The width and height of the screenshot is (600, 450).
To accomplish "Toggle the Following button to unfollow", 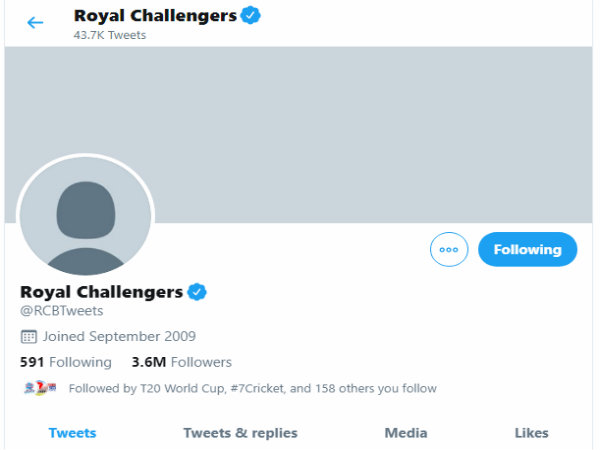I will [x=527, y=249].
